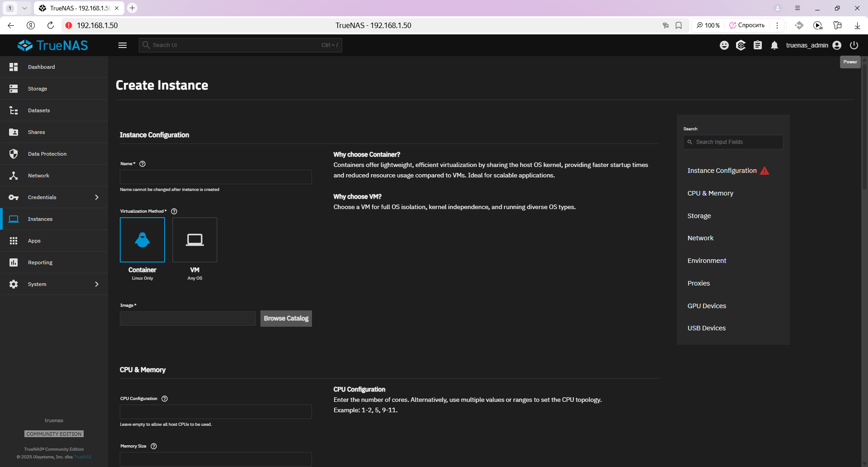868x467 pixels.
Task: Go back in the browser
Action: [x=11, y=25]
